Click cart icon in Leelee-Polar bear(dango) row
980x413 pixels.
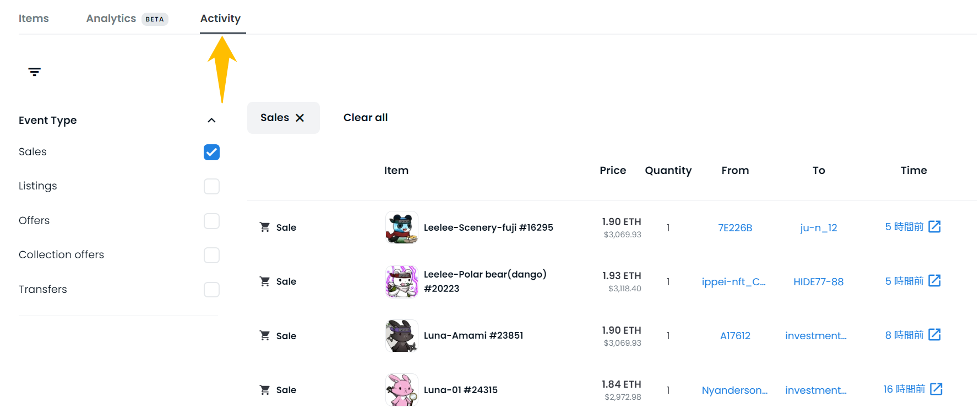[x=265, y=281]
